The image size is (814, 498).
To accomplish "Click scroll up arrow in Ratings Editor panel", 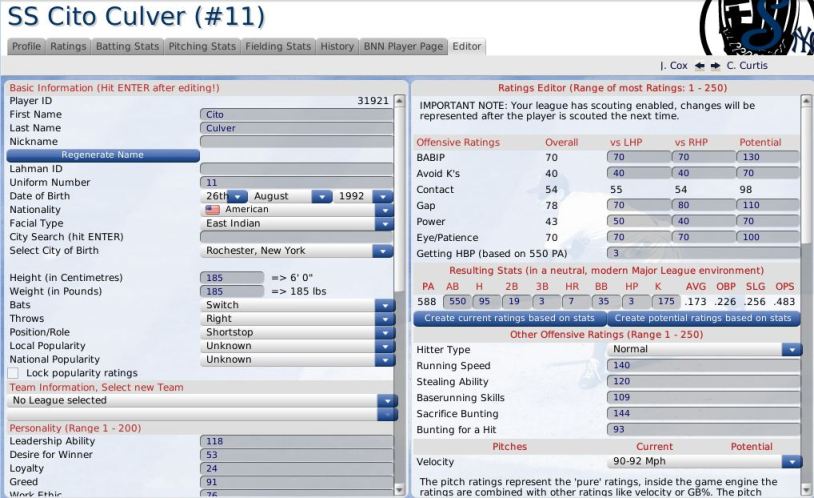I will click(x=806, y=101).
